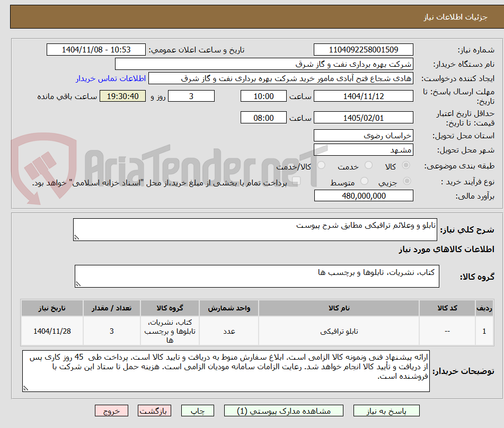Select the 'خدمت' radio button
Viewport: 504px width, 428px height.
tap(368, 165)
